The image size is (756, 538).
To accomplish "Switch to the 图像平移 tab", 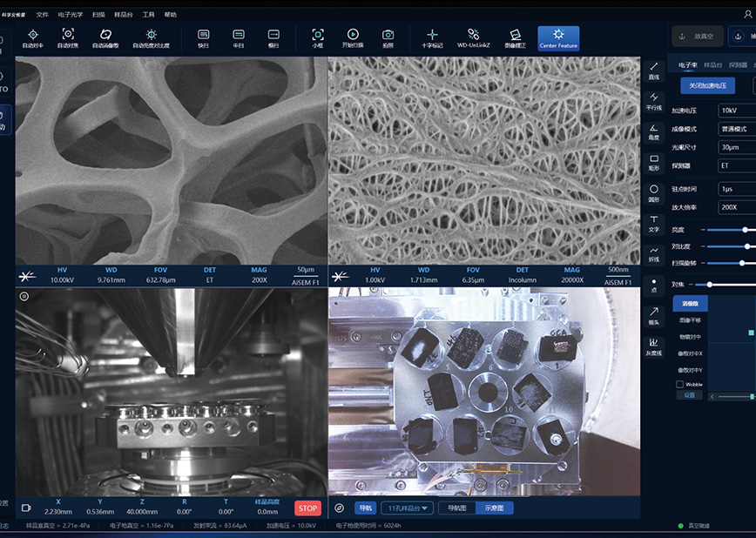I will (690, 320).
